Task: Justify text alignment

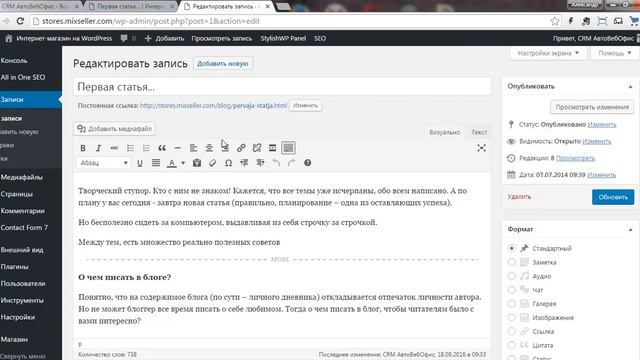Action: point(156,163)
